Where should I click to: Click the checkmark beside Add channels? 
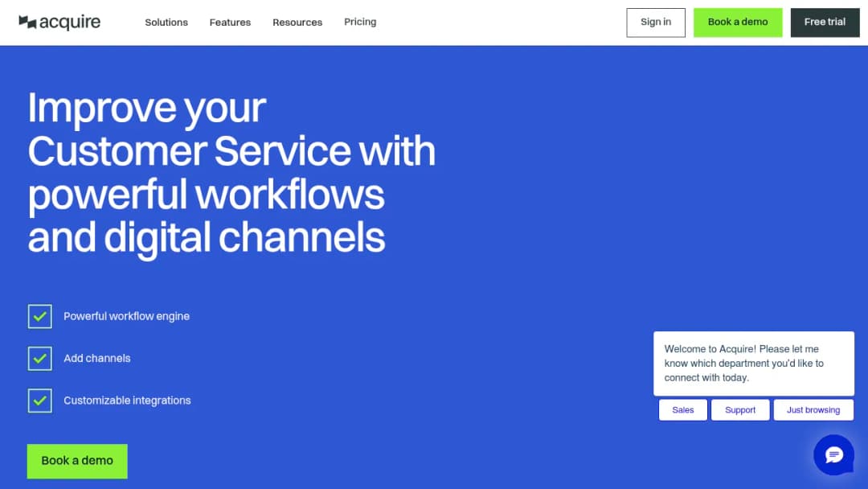[x=40, y=358]
